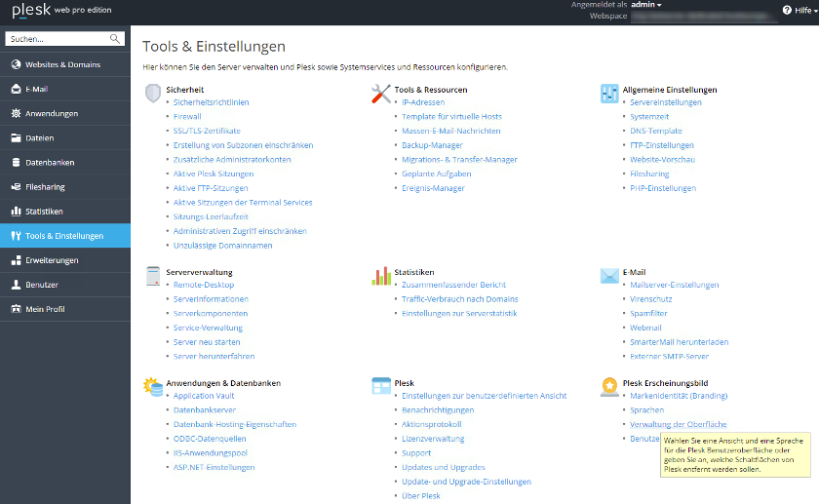Open IP-Adressen link

click(x=423, y=102)
